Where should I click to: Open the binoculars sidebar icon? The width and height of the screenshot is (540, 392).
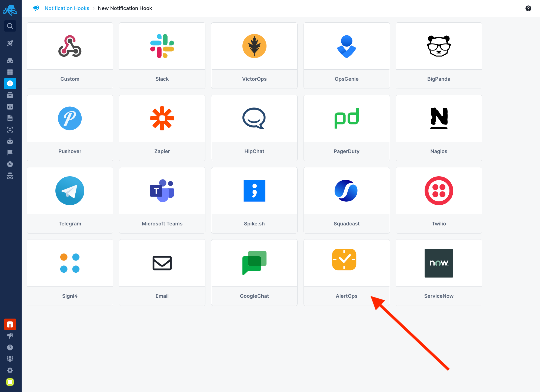[10, 60]
